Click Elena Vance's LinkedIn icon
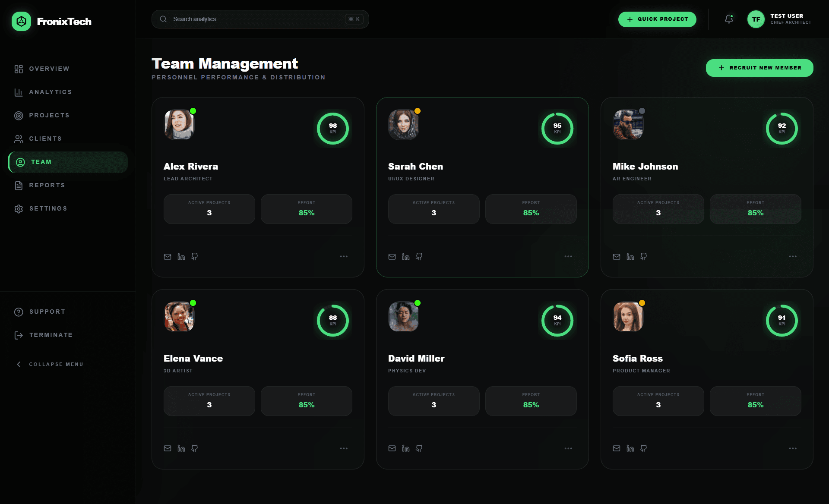Screen dimensions: 829x504 click(x=181, y=448)
